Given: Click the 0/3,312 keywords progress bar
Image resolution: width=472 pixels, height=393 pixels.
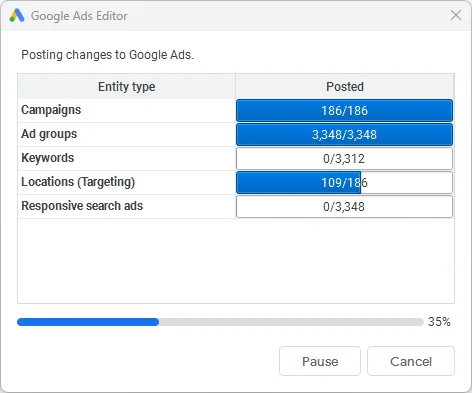Looking at the screenshot, I should [344, 158].
